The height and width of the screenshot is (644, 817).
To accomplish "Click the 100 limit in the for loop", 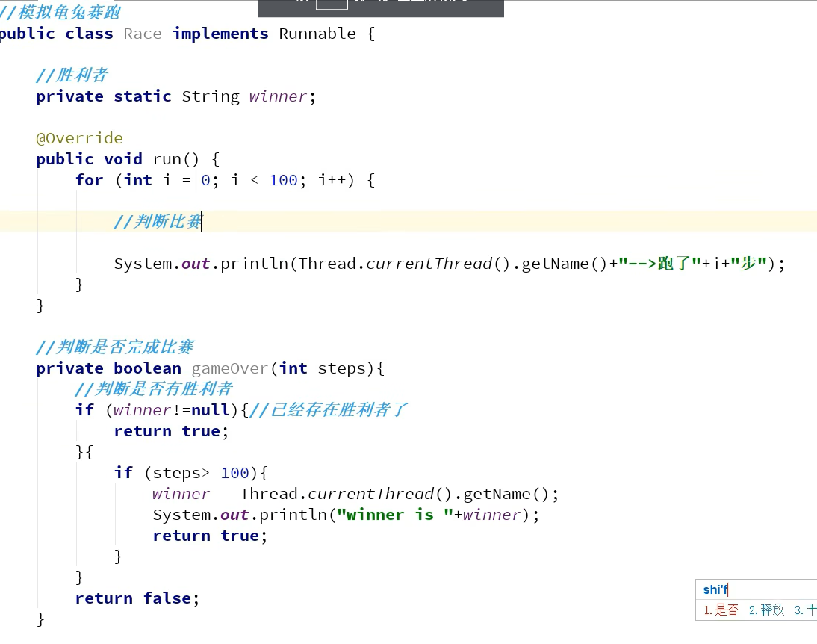I will tap(284, 180).
